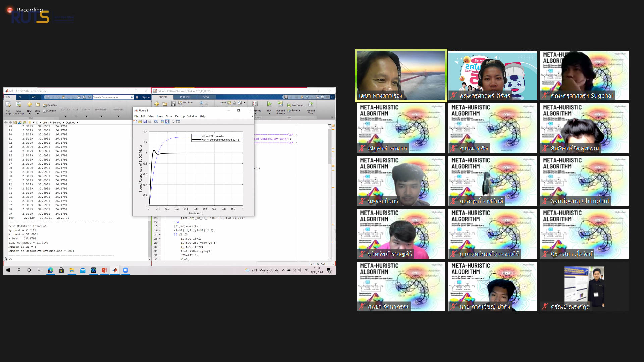The width and height of the screenshot is (644, 362).
Task: Expand the VARIABLE section dropdown
Action: [x=66, y=116]
